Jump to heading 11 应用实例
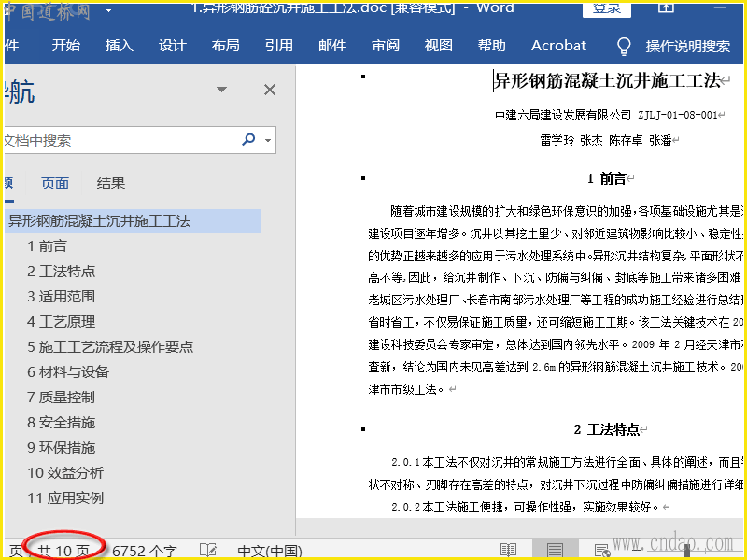This screenshot has height=560, width=747. (65, 498)
